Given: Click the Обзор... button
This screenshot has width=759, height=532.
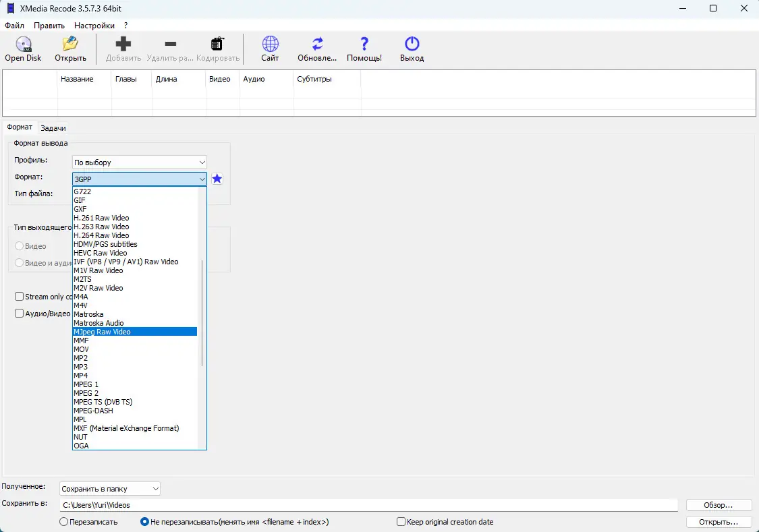Looking at the screenshot, I should pos(719,505).
